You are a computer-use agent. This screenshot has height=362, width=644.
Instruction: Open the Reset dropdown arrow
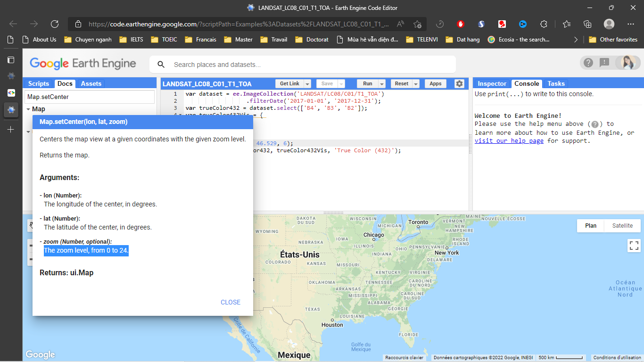416,84
